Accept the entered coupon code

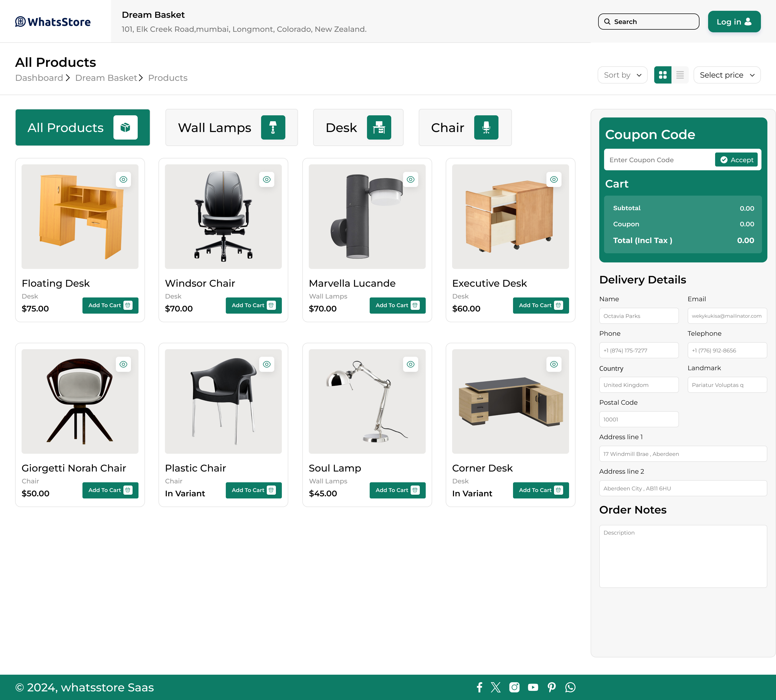click(x=736, y=160)
